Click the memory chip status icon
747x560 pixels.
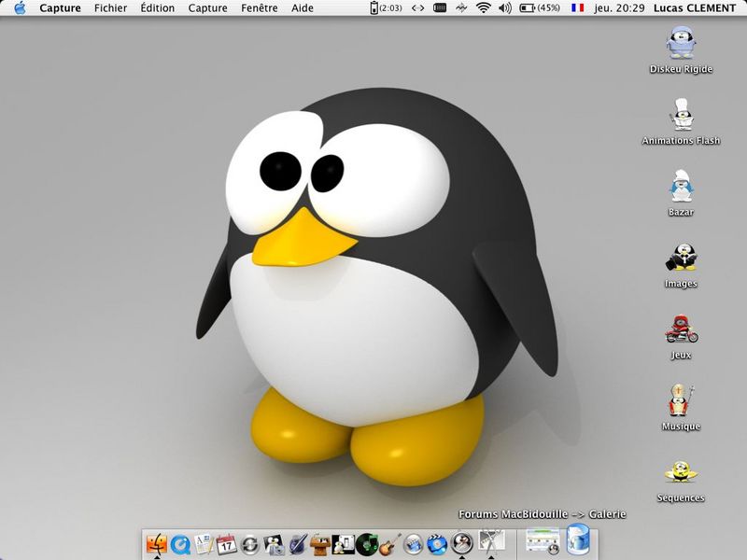440,7
